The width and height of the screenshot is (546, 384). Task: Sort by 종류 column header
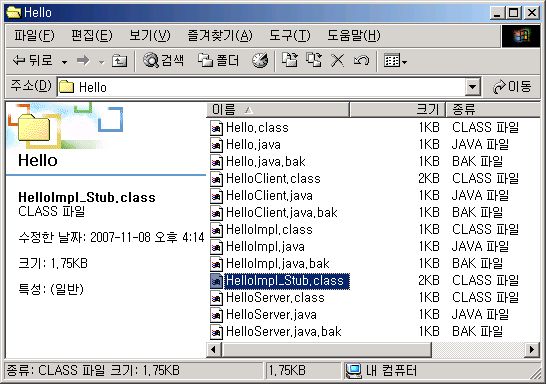(493, 110)
